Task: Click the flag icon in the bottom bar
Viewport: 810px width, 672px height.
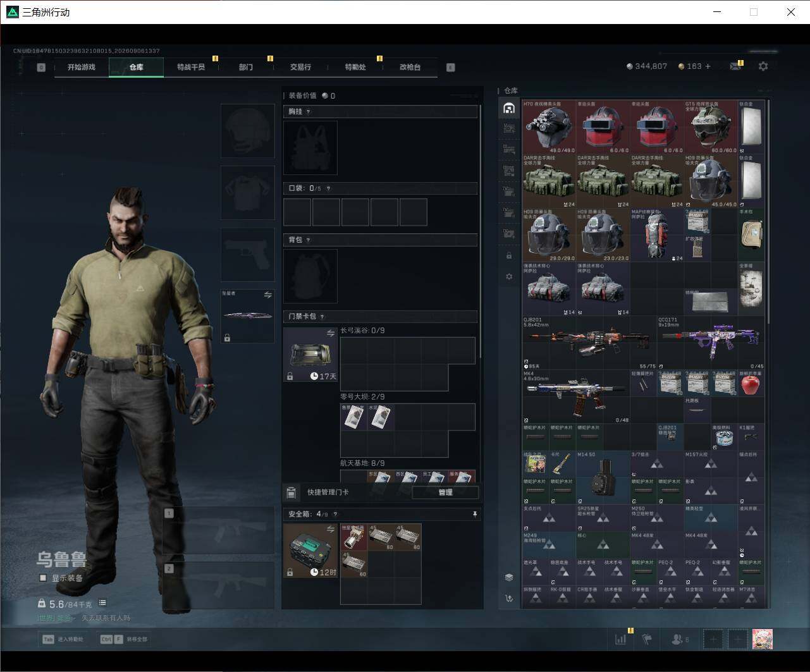Action: [x=647, y=639]
